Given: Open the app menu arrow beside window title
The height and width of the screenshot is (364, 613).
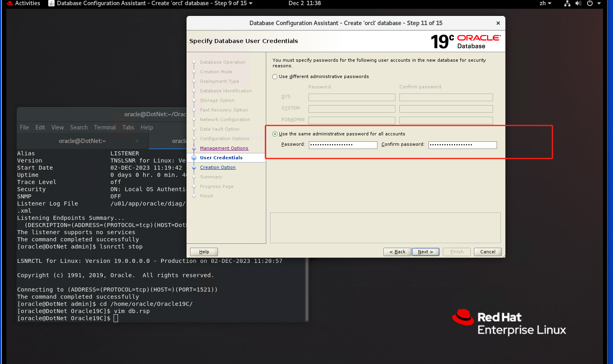Looking at the screenshot, I should click(251, 3).
